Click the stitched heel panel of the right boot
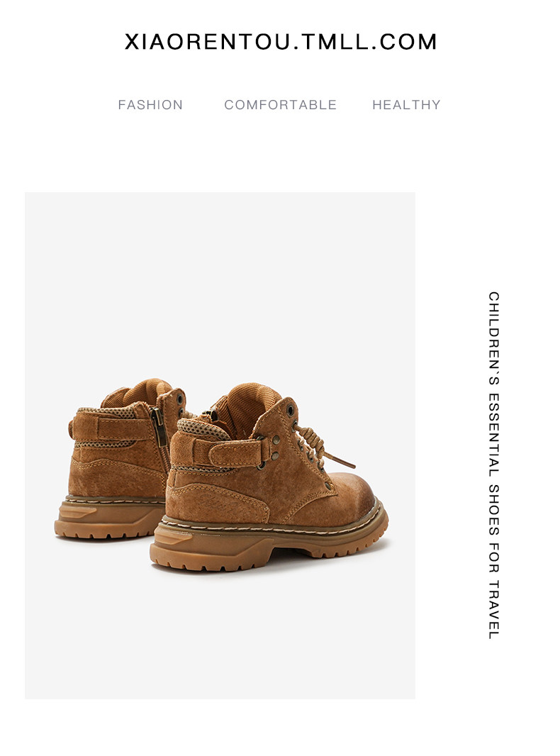This screenshot has height=756, width=560. [x=217, y=501]
